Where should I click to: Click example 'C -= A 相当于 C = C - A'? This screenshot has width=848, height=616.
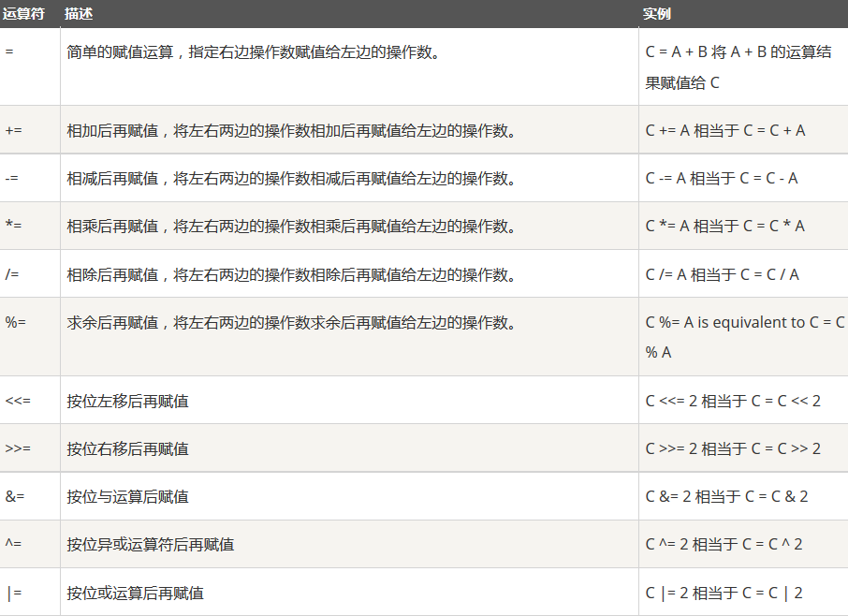point(722,179)
